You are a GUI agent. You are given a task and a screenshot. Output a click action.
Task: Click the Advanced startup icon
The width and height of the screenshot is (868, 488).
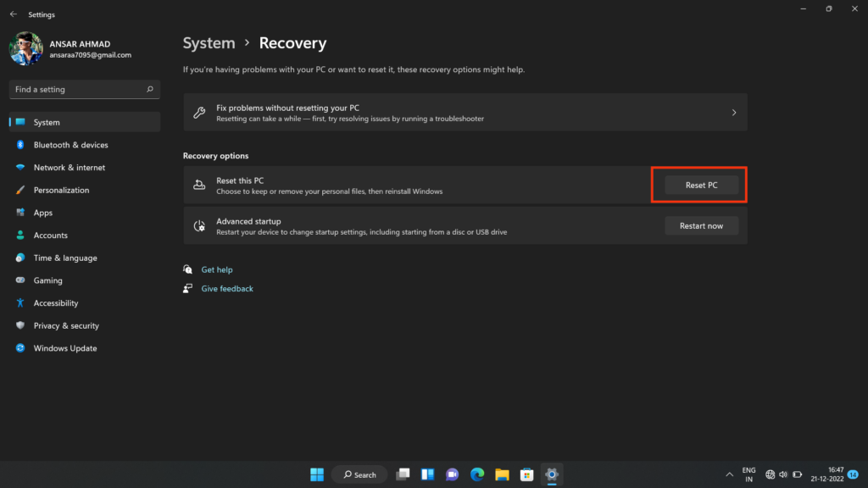click(x=199, y=225)
